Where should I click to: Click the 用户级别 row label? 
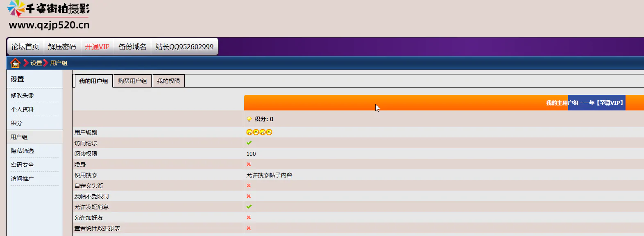click(86, 133)
